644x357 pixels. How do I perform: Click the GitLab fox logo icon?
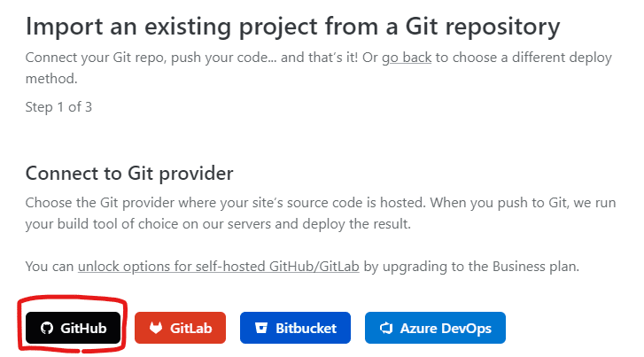(x=156, y=328)
